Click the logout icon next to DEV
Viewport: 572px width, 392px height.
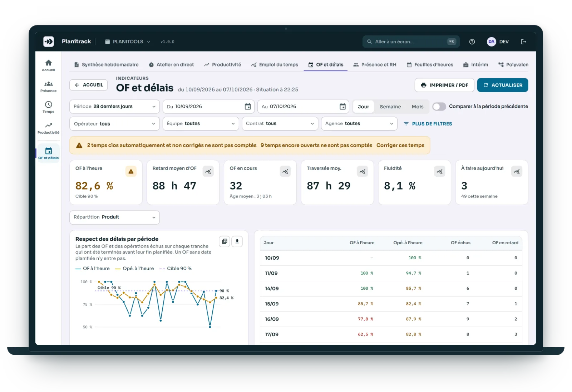pyautogui.click(x=523, y=42)
